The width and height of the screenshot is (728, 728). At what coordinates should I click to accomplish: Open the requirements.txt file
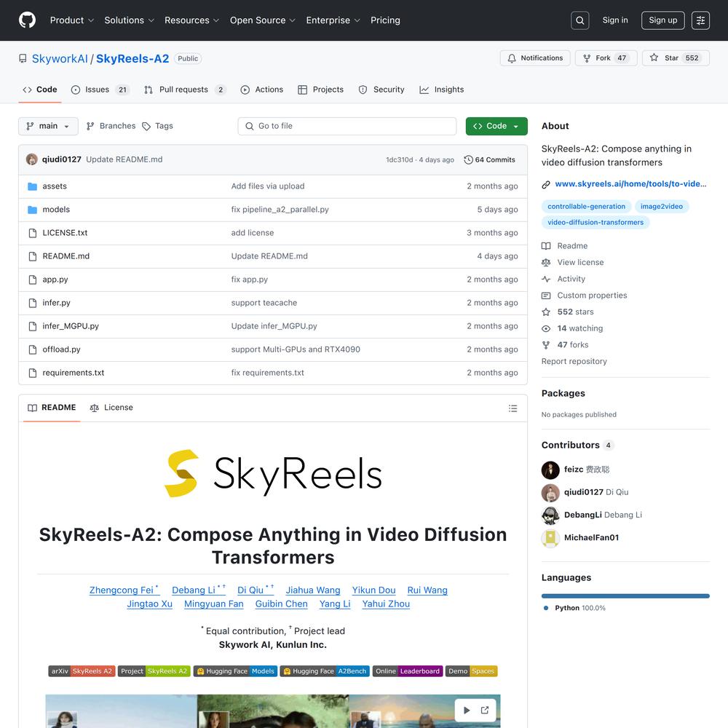[74, 373]
